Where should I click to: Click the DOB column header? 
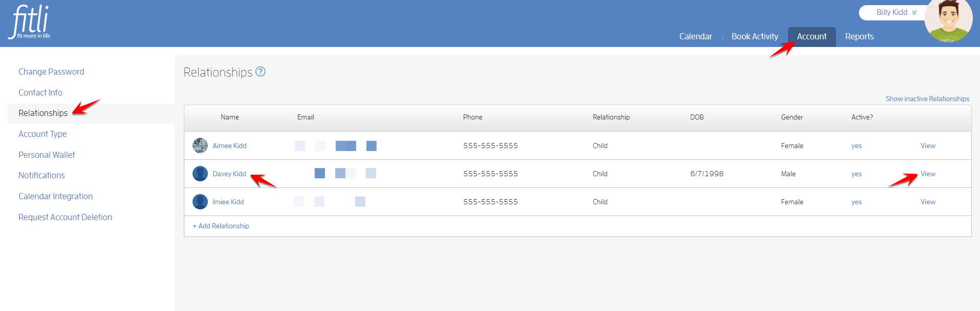(697, 117)
